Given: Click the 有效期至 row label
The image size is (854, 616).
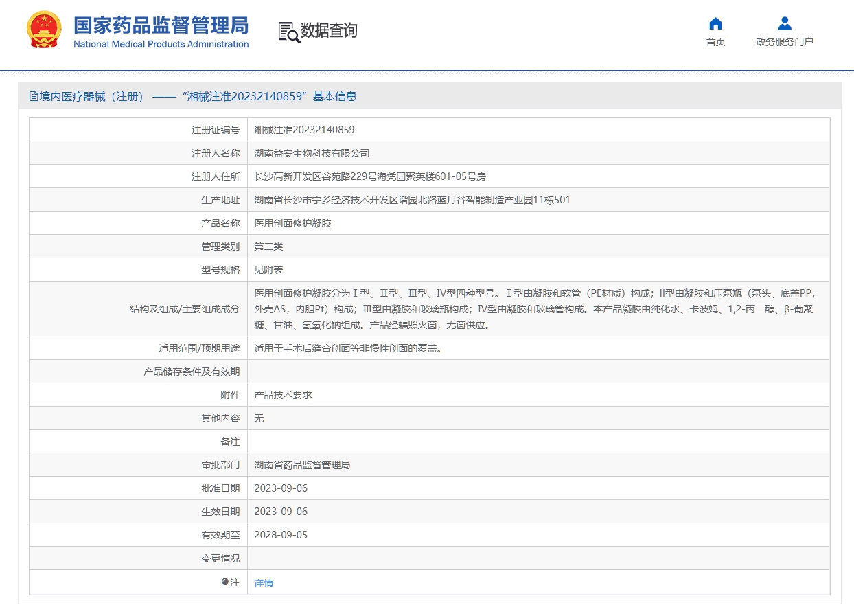Looking at the screenshot, I should tap(220, 535).
